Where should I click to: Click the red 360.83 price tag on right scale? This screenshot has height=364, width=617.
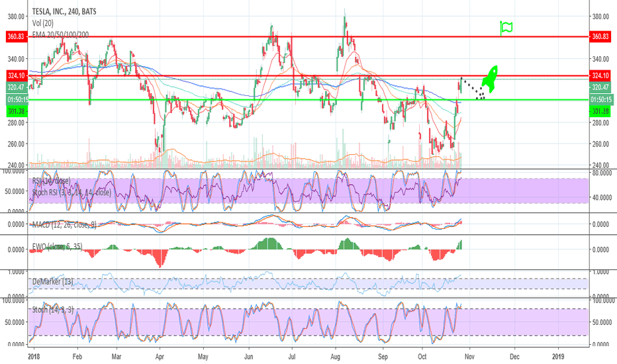pos(600,36)
